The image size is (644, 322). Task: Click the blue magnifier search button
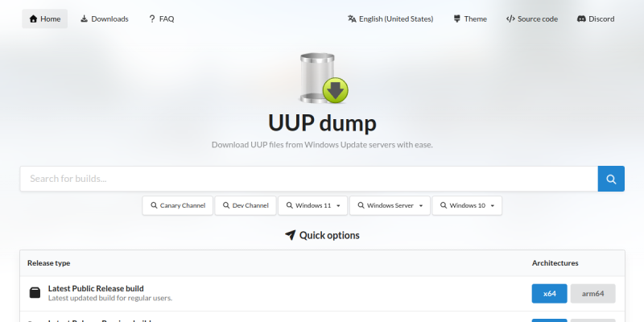click(x=611, y=179)
